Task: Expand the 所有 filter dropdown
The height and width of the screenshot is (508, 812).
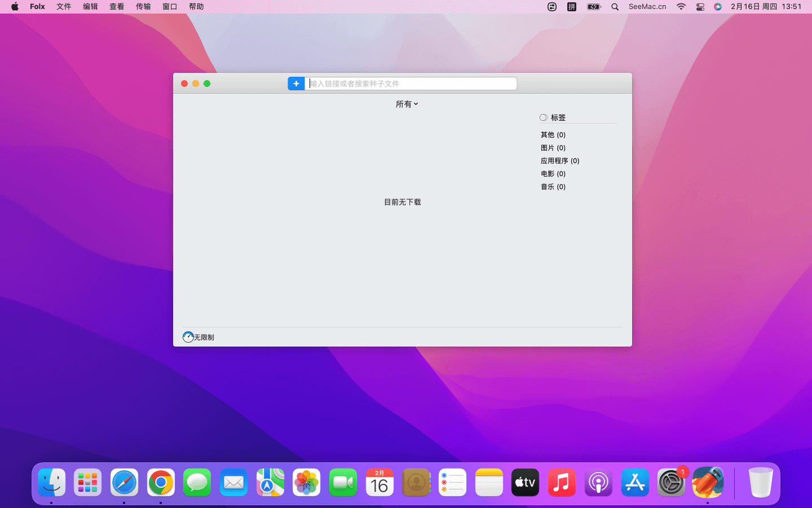Action: pos(407,104)
